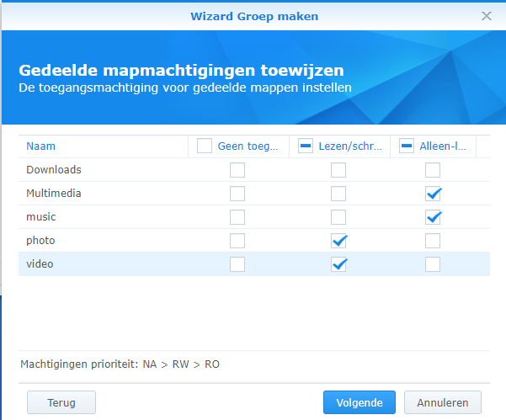Enable Geen toegang for Downloads
506x420 pixels.
click(237, 170)
